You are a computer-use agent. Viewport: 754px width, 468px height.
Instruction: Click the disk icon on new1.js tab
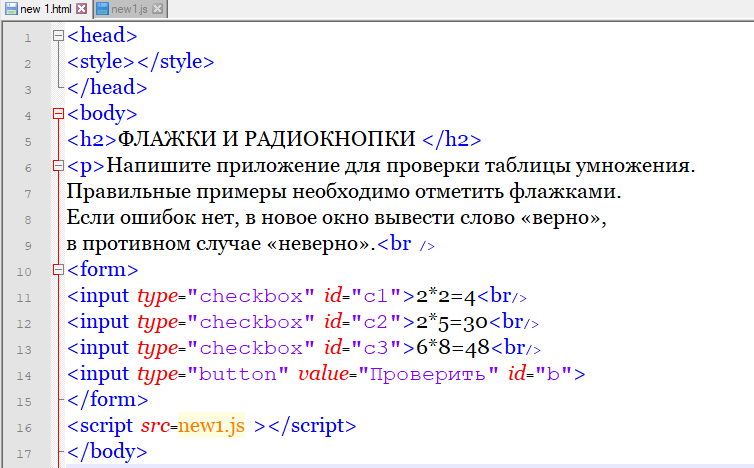(x=102, y=9)
